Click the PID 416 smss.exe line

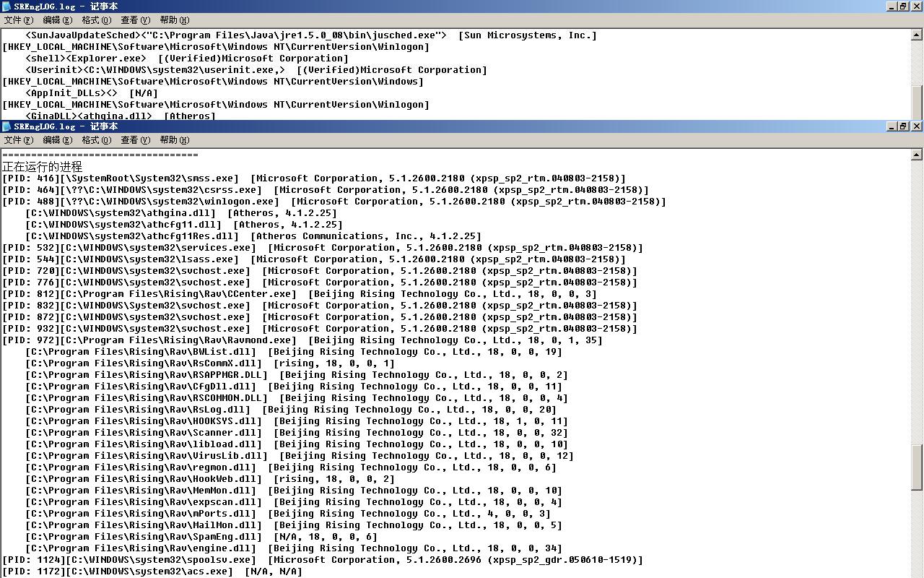(314, 178)
